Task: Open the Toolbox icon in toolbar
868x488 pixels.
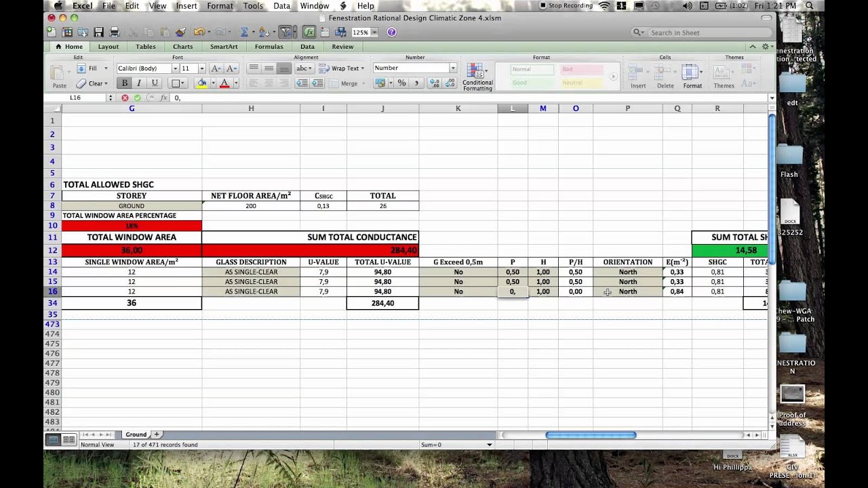Action: (x=326, y=32)
